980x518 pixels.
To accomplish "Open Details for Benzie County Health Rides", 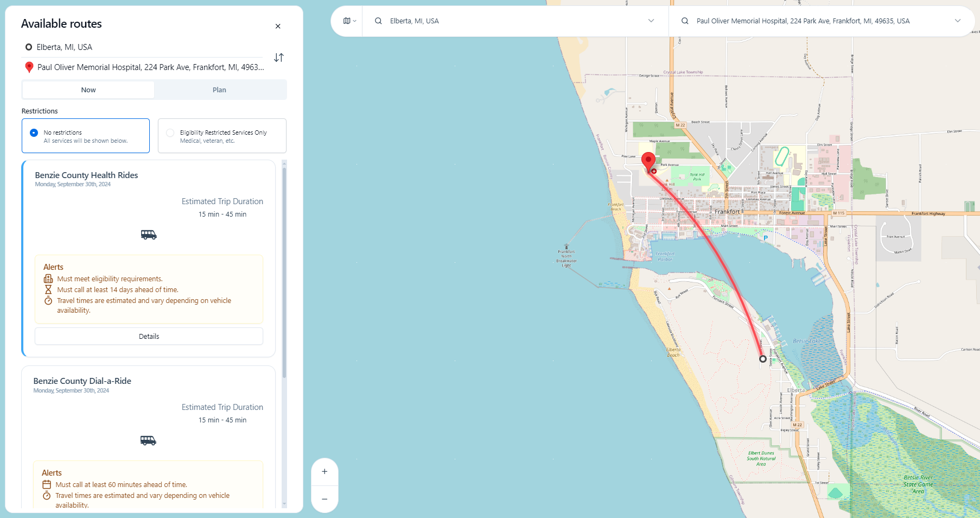I will point(148,336).
